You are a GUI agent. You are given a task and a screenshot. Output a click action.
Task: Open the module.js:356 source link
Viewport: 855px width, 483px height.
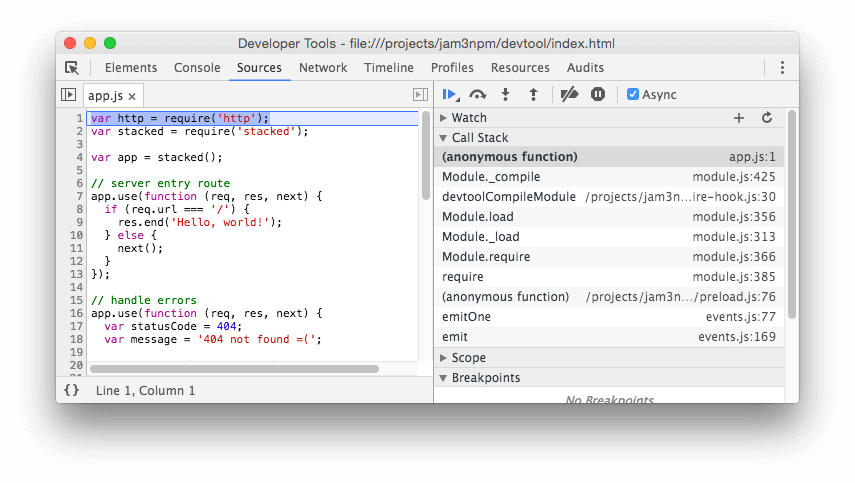coord(734,217)
